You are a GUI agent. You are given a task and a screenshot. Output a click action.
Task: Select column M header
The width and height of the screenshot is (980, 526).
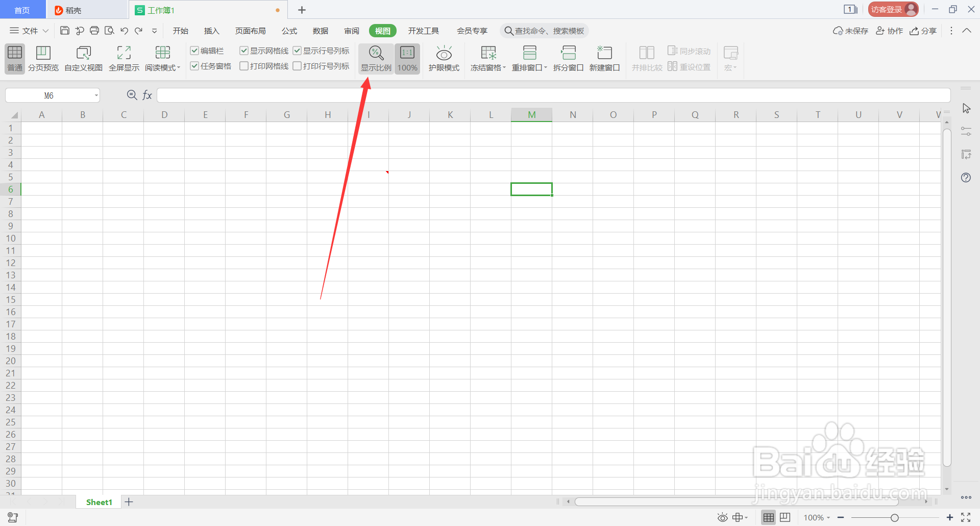coord(531,114)
